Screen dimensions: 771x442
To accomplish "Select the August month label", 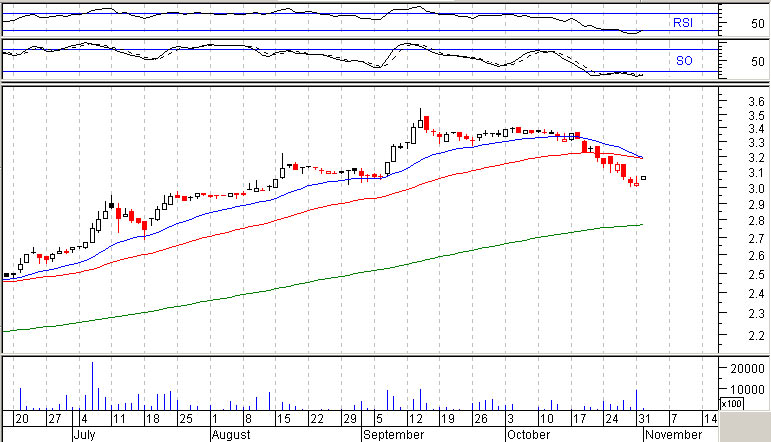I will pos(231,435).
